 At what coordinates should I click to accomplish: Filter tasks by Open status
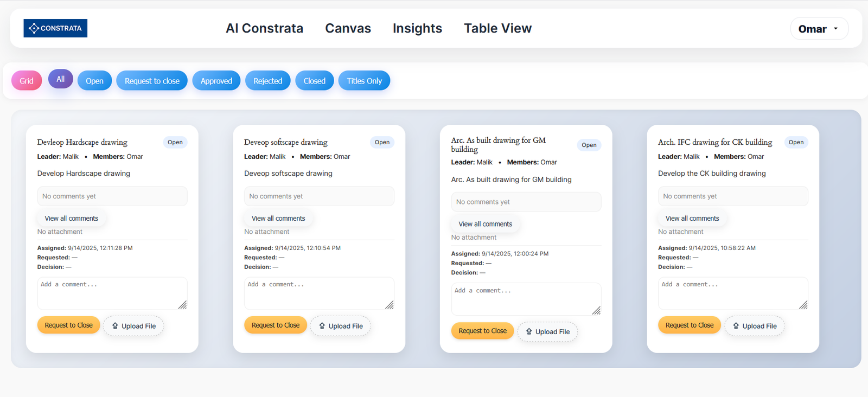(x=94, y=81)
